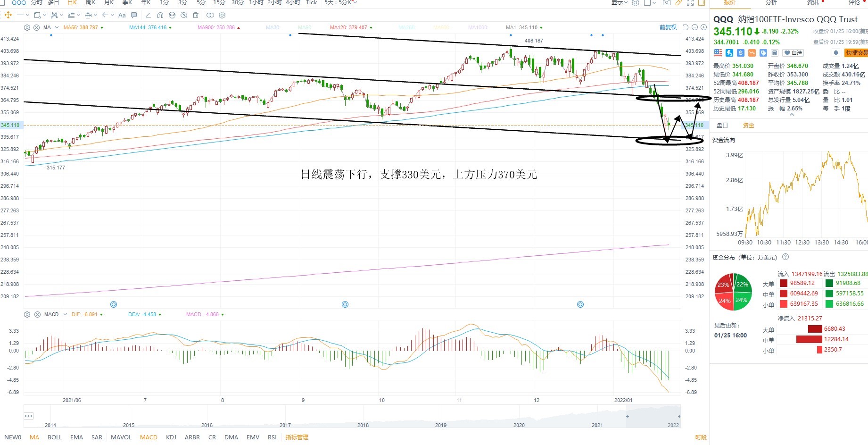Open top bar chart settings gear
The image size is (868, 445).
[x=635, y=2]
